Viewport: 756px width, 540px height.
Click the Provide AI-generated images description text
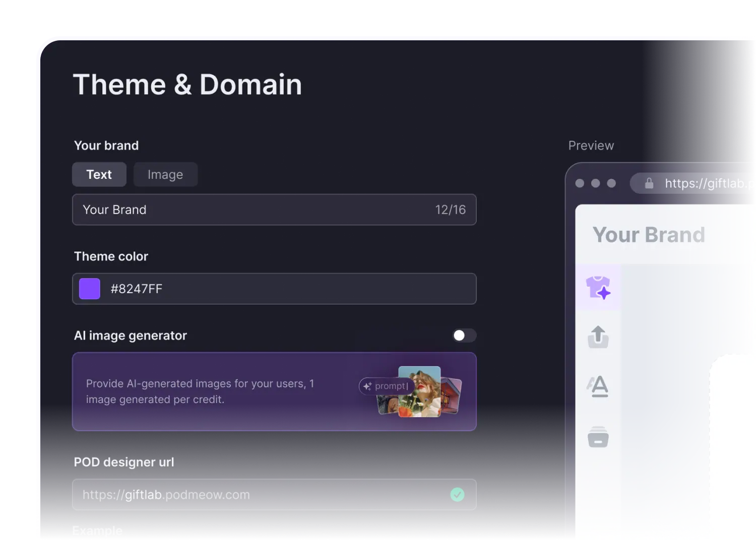point(200,391)
